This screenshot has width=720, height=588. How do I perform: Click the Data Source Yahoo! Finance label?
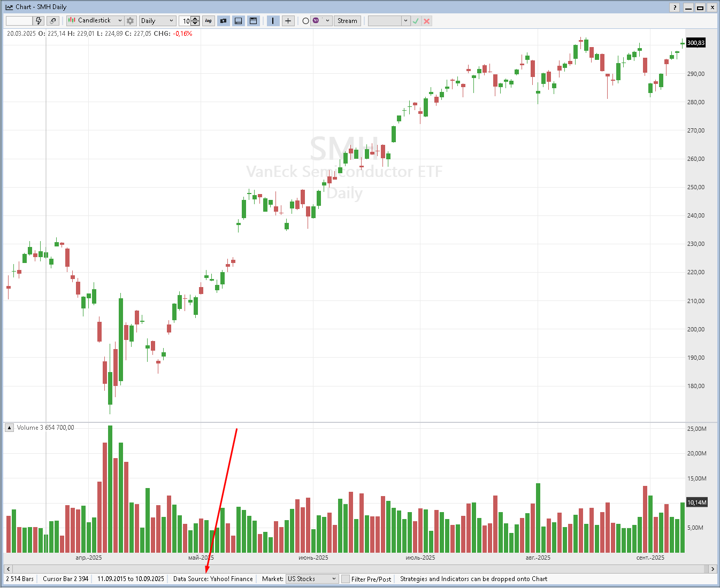pyautogui.click(x=213, y=579)
